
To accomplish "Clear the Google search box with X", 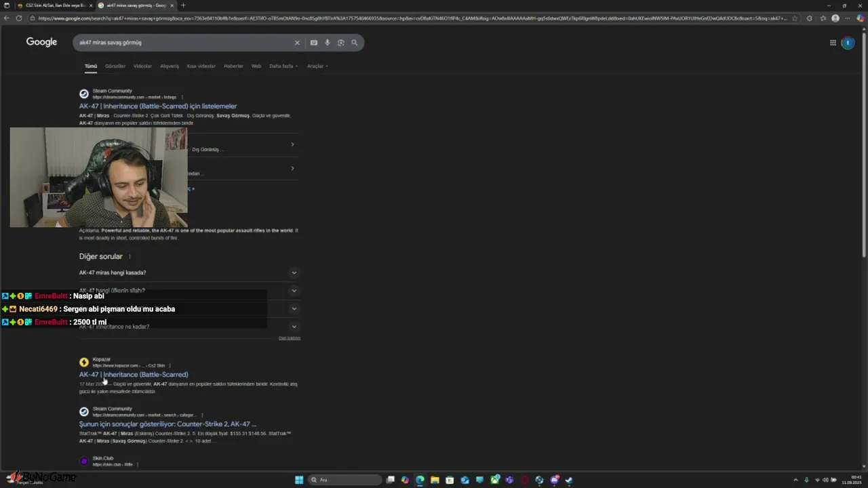I will click(x=296, y=43).
